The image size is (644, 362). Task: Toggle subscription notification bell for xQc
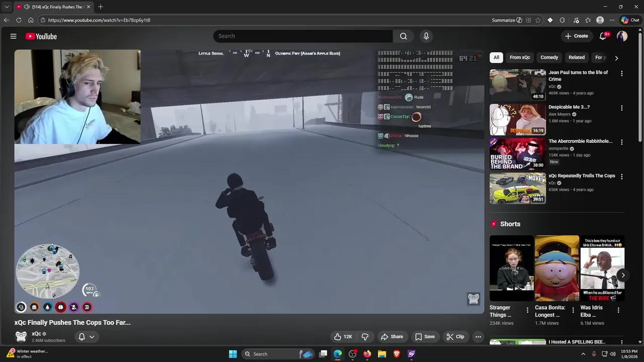tap(82, 337)
